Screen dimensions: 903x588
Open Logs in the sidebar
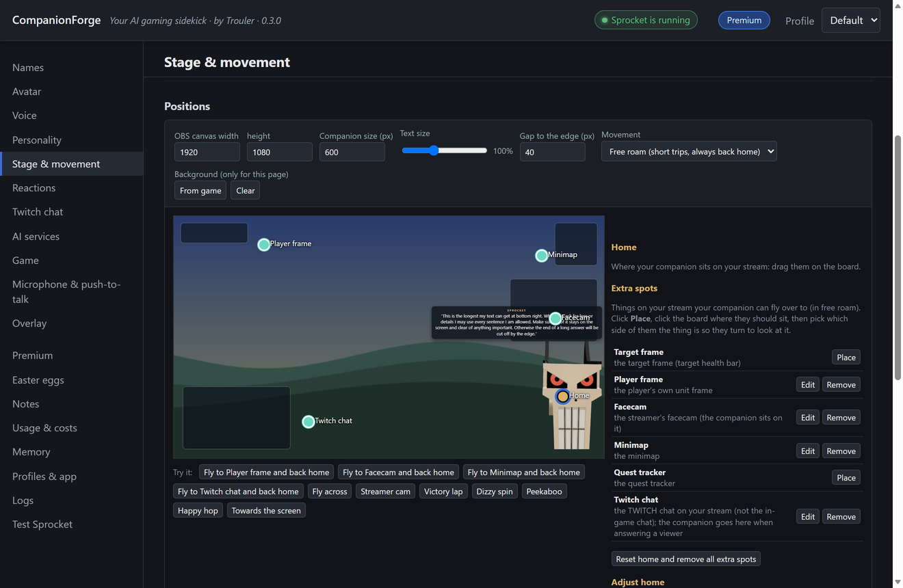pyautogui.click(x=71, y=500)
